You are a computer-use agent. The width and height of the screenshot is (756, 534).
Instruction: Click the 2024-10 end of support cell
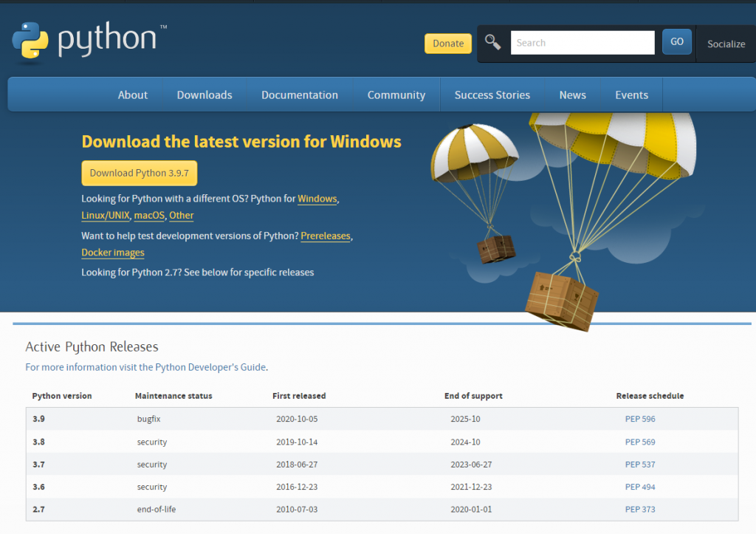465,442
